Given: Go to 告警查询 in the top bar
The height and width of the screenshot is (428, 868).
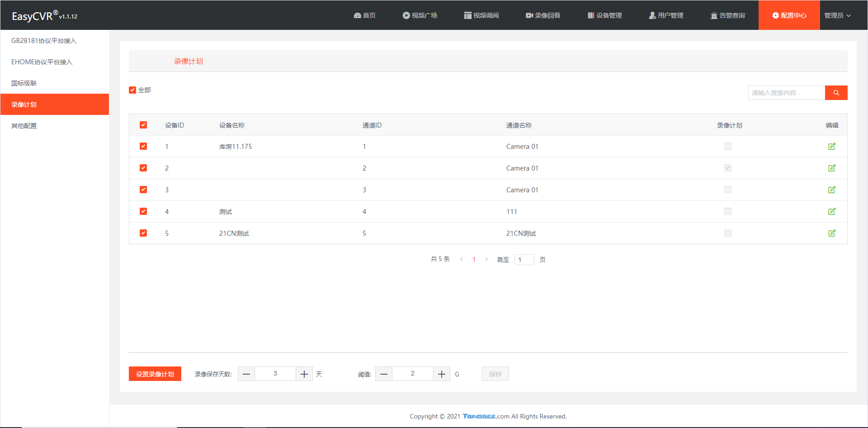Looking at the screenshot, I should (x=727, y=15).
